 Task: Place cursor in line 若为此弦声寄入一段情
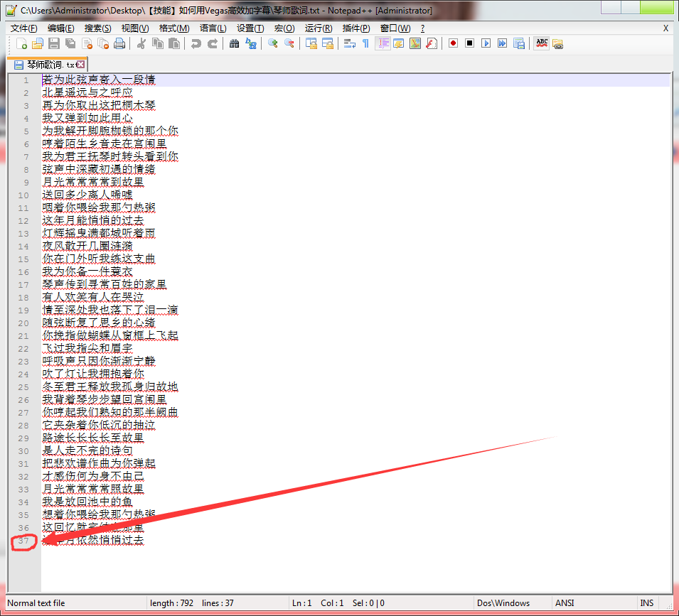(99, 80)
